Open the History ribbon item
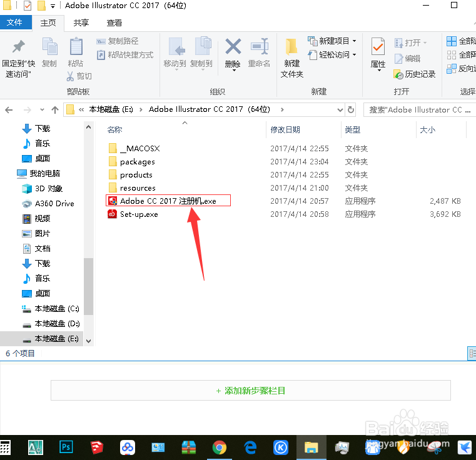This screenshot has width=476, height=460. pos(414,74)
